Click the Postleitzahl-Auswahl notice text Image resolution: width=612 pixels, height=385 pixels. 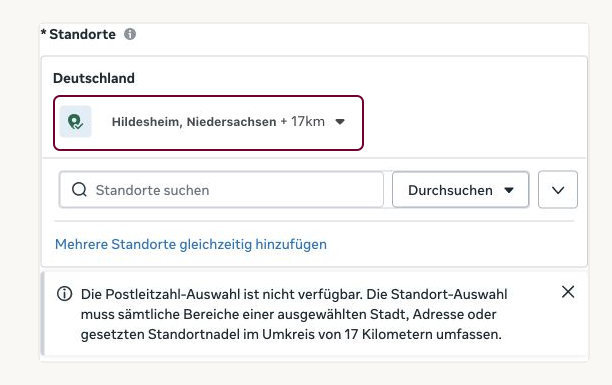pos(294,314)
